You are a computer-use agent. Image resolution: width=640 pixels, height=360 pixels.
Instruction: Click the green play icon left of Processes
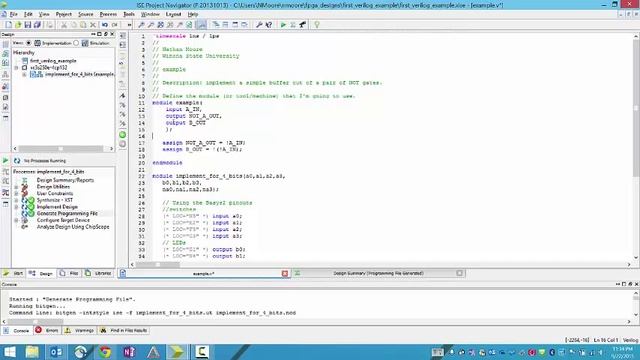coord(5,160)
